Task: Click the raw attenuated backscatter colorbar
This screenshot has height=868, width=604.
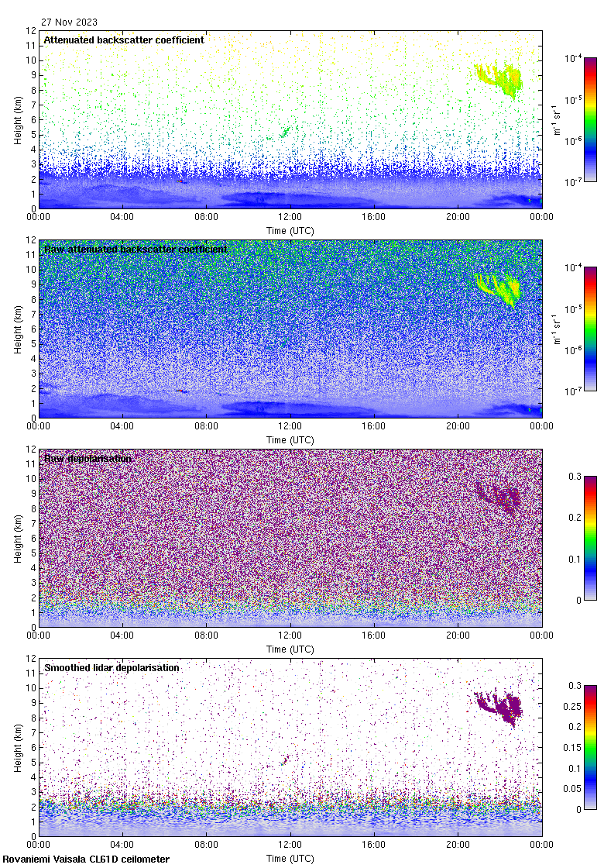Action: tap(590, 329)
